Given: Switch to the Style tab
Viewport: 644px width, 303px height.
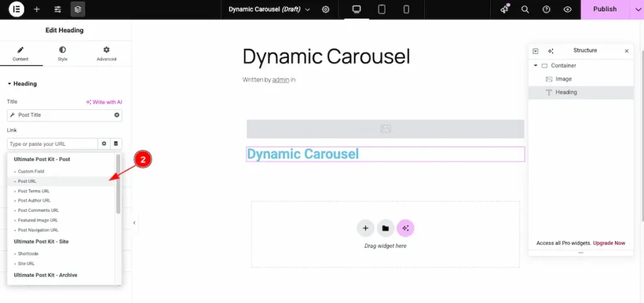Looking at the screenshot, I should click(62, 53).
